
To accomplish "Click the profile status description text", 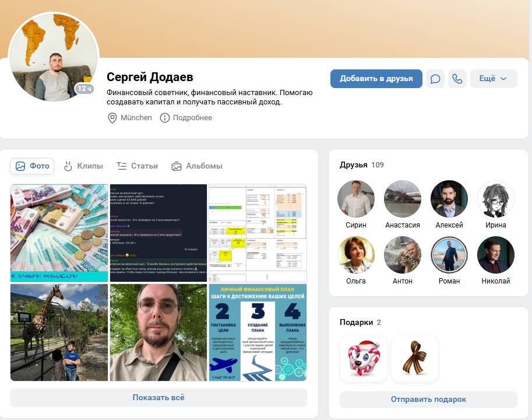I will [x=209, y=97].
